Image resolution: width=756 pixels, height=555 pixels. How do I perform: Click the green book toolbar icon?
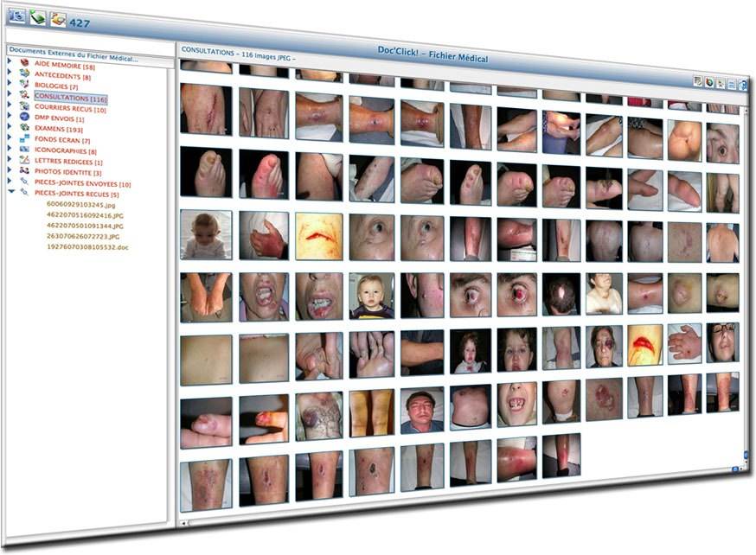pos(37,18)
